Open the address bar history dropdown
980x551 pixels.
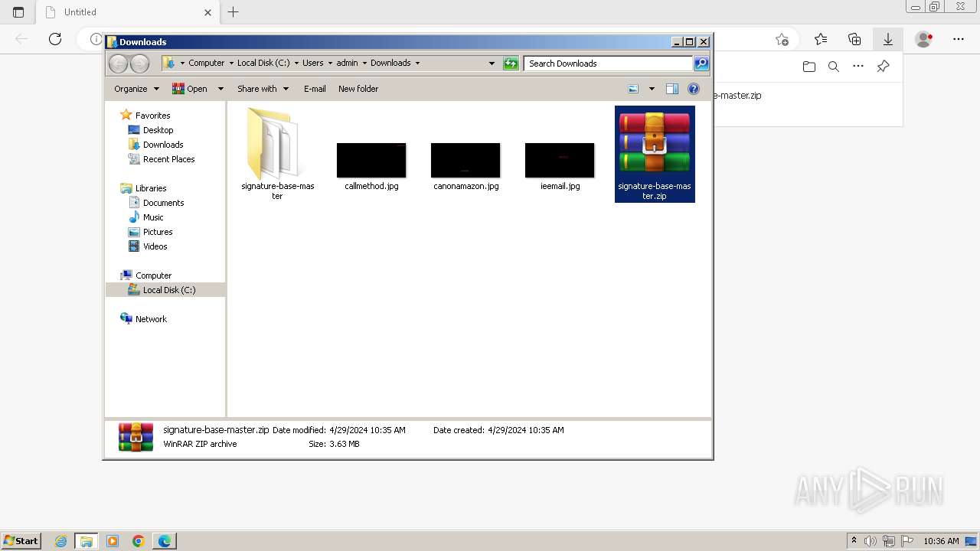[492, 64]
